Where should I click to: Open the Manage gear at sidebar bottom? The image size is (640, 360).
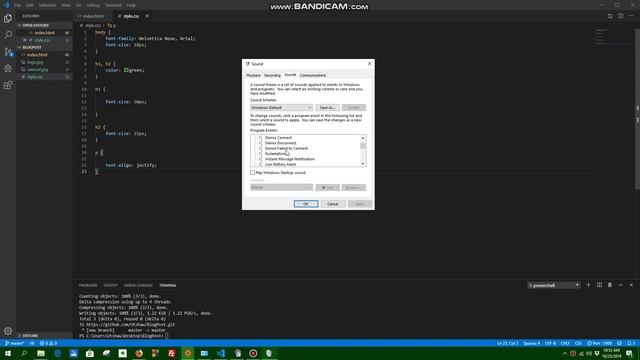8,331
